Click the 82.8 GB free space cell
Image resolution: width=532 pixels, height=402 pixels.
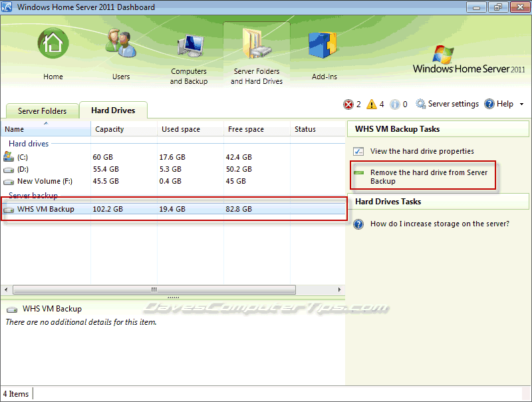click(x=239, y=209)
